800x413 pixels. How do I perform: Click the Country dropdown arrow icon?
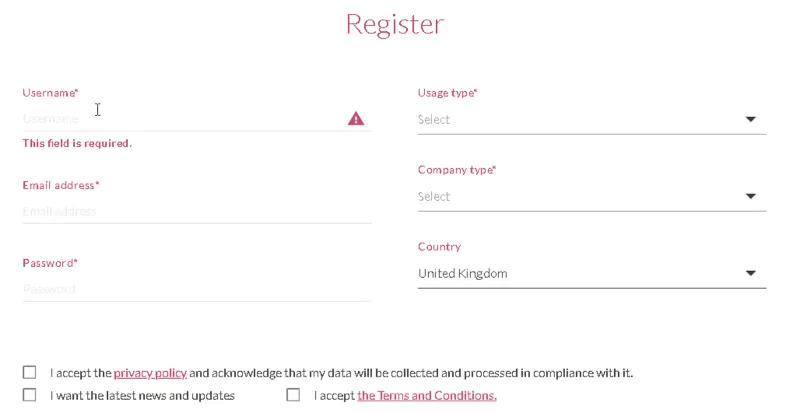pyautogui.click(x=750, y=273)
